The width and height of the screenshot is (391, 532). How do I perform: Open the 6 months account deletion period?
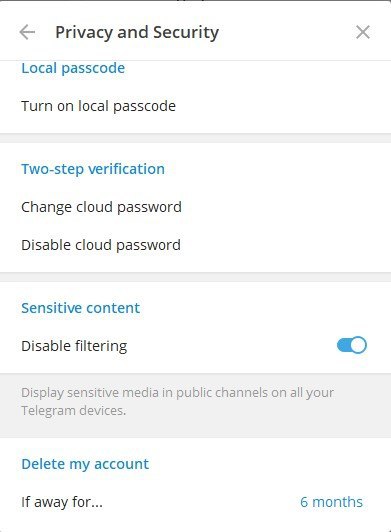pos(331,502)
